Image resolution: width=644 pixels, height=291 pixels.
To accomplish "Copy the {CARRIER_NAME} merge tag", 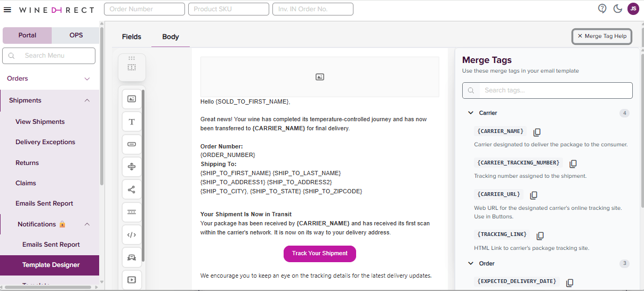I will [537, 132].
